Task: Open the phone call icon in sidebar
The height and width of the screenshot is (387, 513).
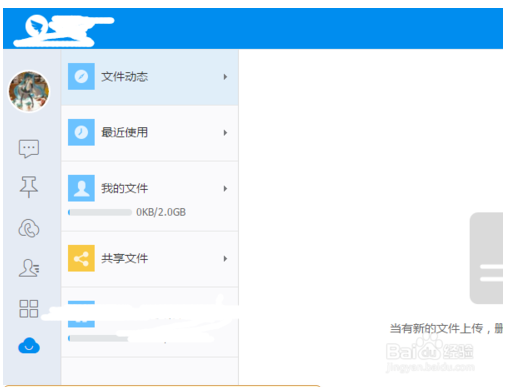Action: click(x=29, y=228)
